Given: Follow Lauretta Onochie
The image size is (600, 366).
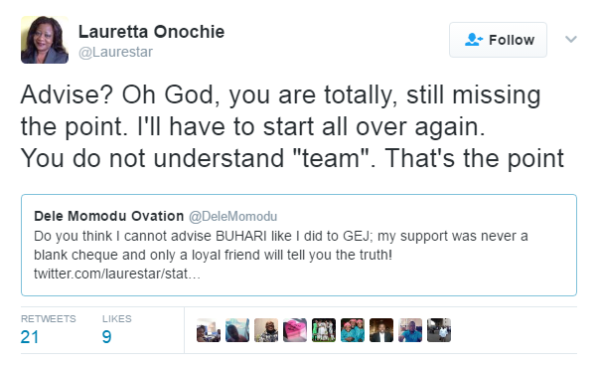Looking at the screenshot, I should pos(498,40).
